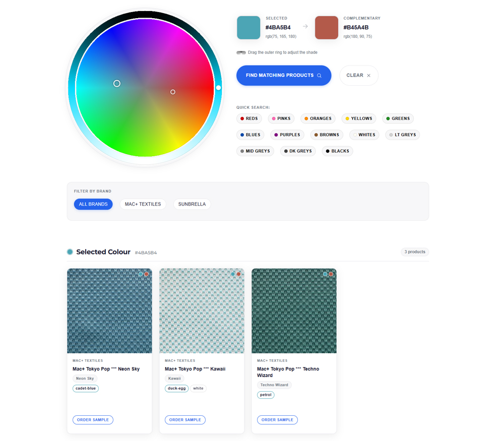
Task: Open the Neon Sky fabric thumbnail
Action: tap(109, 311)
